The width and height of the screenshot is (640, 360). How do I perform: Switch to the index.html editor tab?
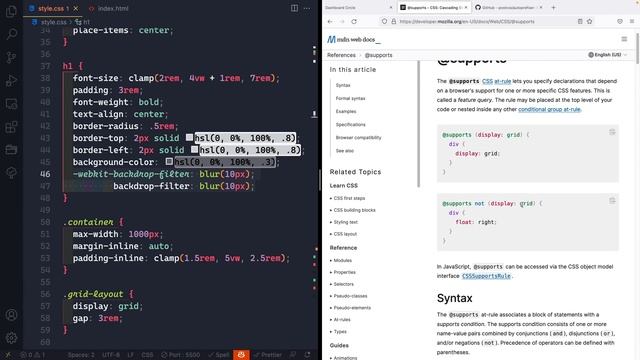pyautogui.click(x=109, y=8)
